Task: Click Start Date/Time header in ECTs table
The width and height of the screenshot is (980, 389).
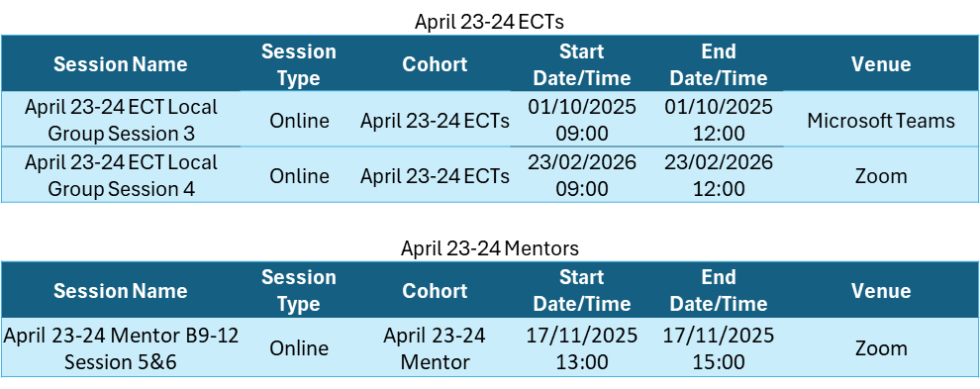Action: (581, 64)
